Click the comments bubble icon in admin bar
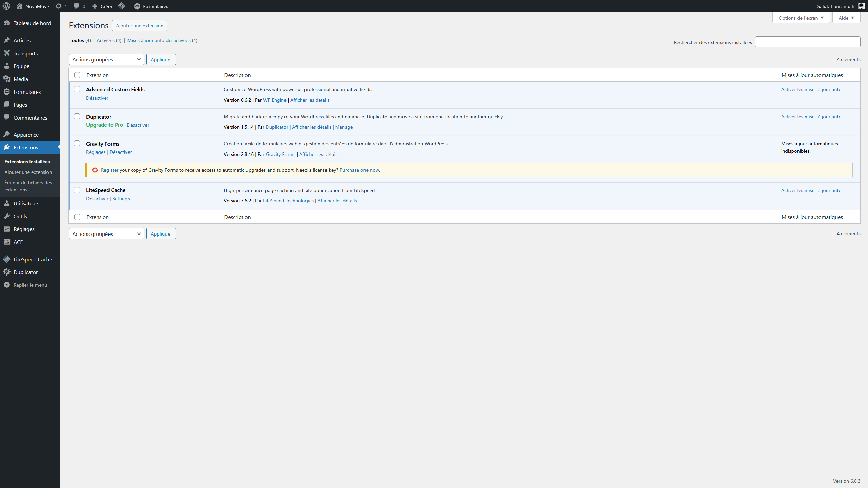The width and height of the screenshot is (868, 488). 77,6
